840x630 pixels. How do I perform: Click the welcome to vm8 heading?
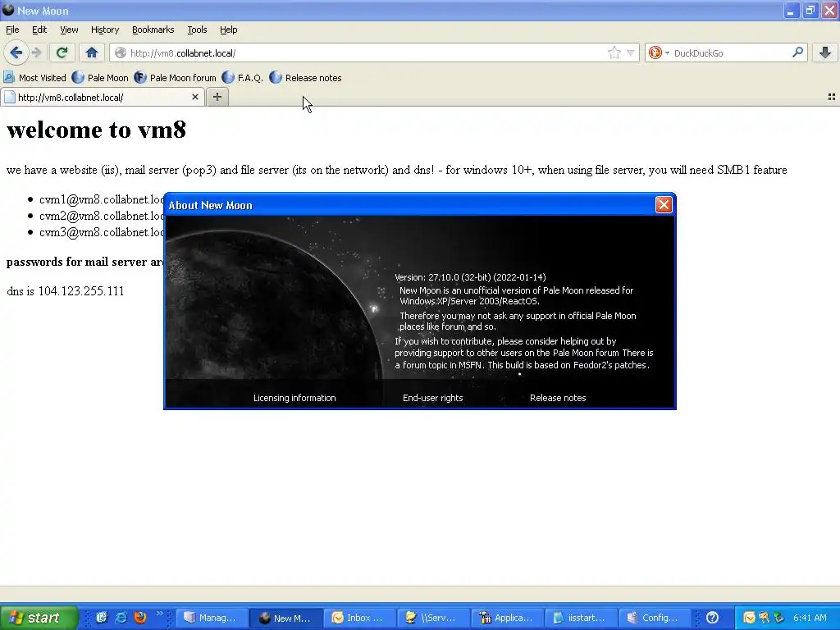[x=97, y=130]
